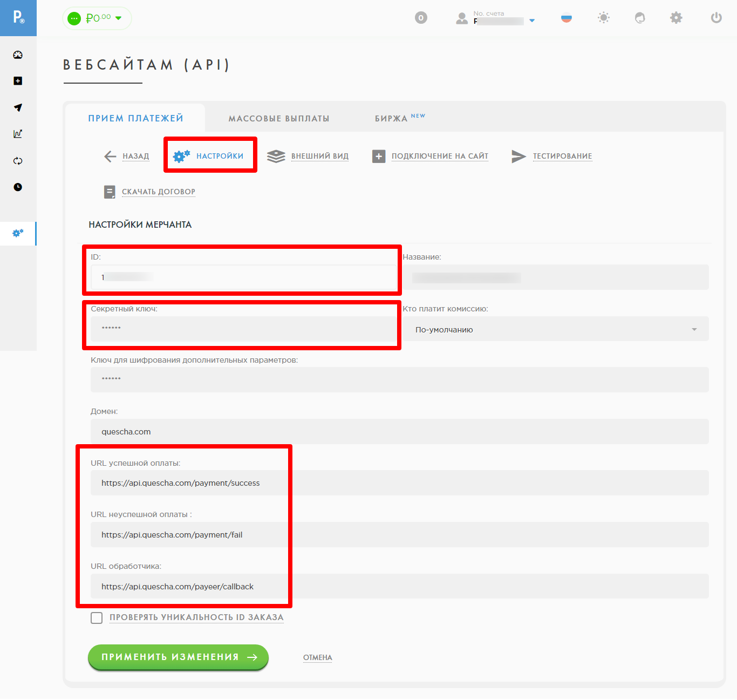Enable the order ID uniqueness checkbox

[x=97, y=618]
